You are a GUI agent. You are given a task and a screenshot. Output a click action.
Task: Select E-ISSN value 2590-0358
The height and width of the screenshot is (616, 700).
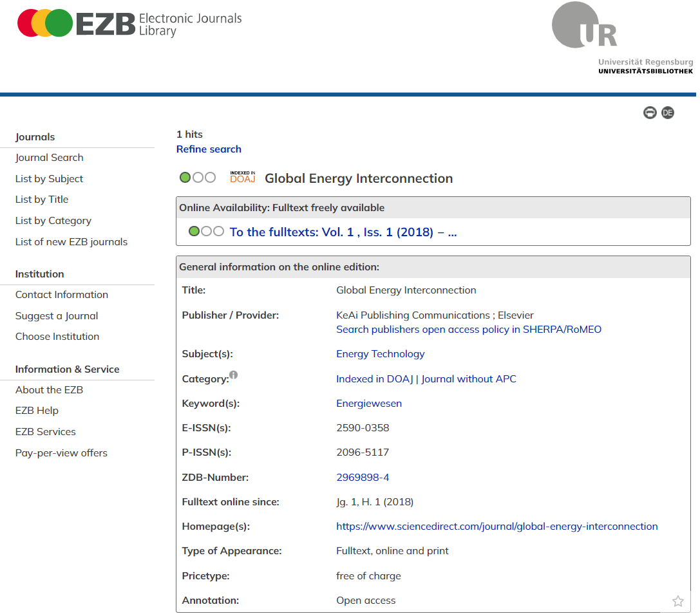coord(363,427)
